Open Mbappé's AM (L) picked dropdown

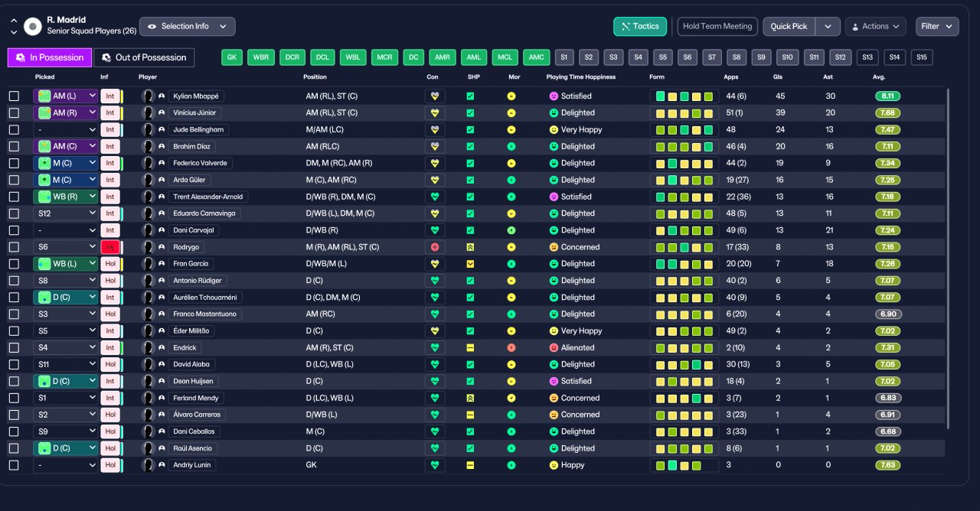point(66,96)
